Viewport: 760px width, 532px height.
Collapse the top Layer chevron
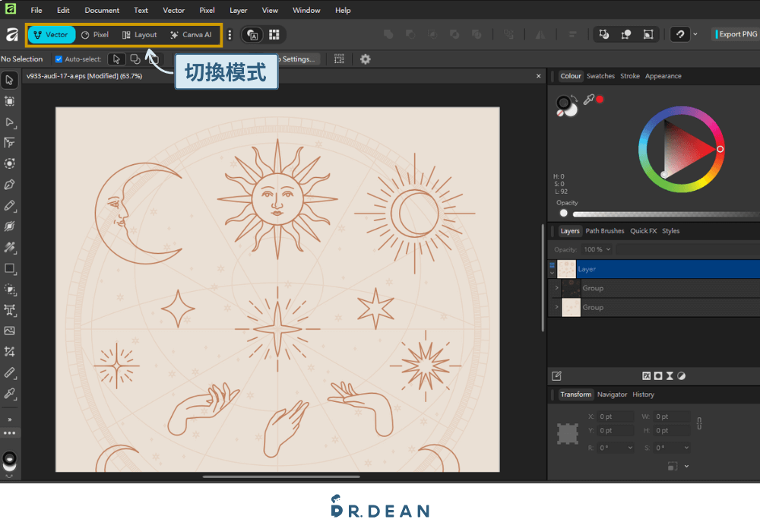552,274
